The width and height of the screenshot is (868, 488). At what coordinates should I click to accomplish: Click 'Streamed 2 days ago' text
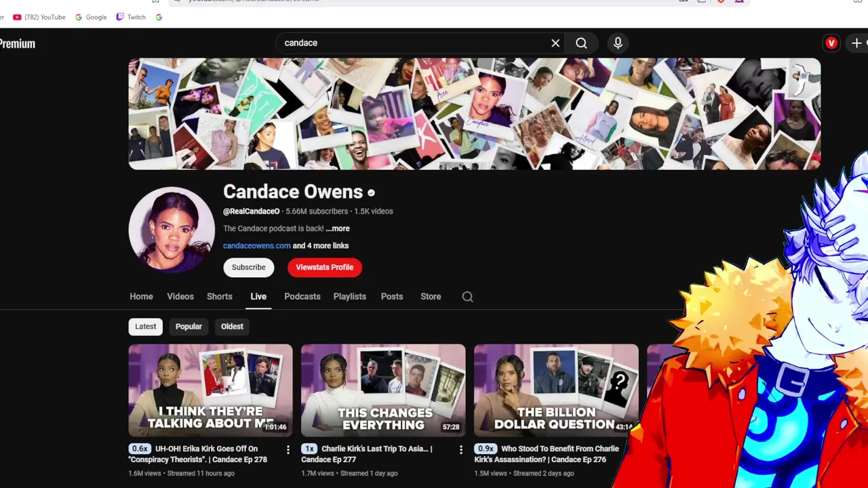pos(544,473)
